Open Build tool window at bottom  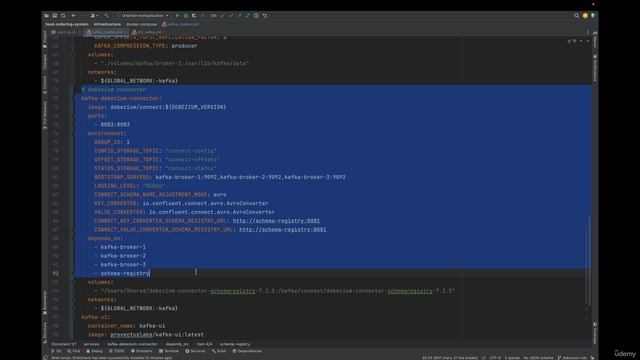[219, 351]
